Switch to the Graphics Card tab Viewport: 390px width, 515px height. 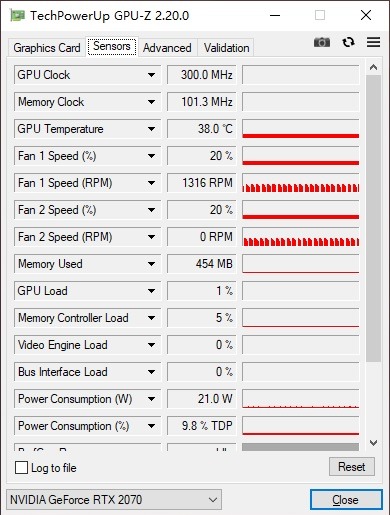[47, 48]
